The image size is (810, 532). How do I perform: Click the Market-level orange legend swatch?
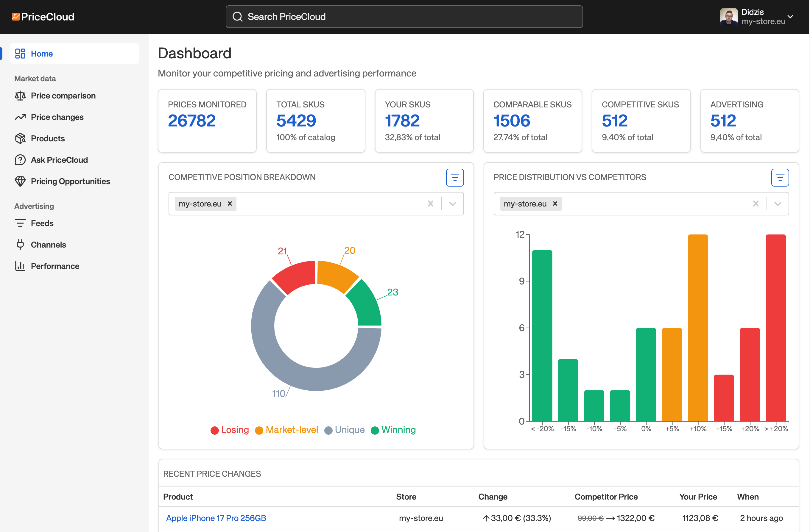tap(259, 430)
